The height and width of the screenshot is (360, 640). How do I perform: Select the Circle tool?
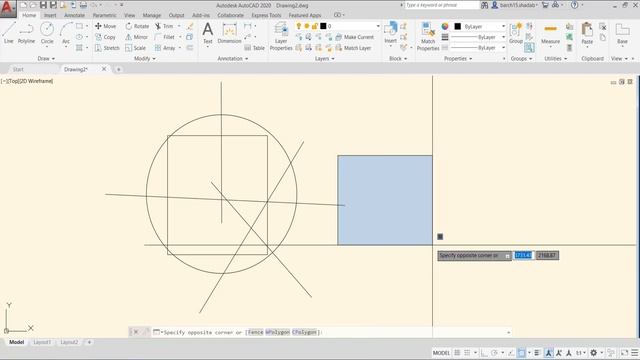(x=47, y=33)
